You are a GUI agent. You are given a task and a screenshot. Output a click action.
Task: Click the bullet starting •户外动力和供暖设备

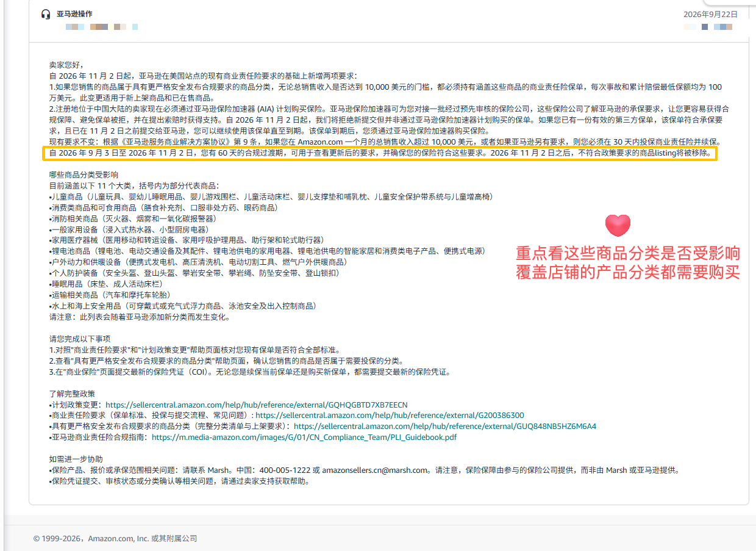[x=198, y=262]
